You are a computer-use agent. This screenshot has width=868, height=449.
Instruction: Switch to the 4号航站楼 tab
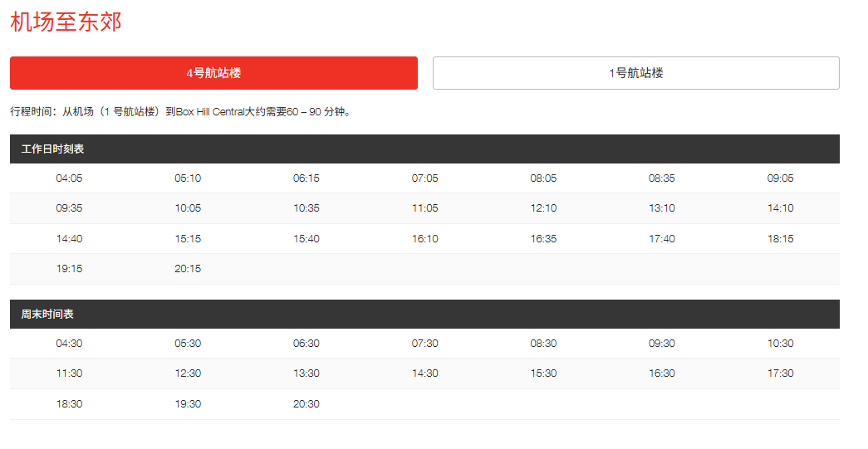(x=213, y=73)
